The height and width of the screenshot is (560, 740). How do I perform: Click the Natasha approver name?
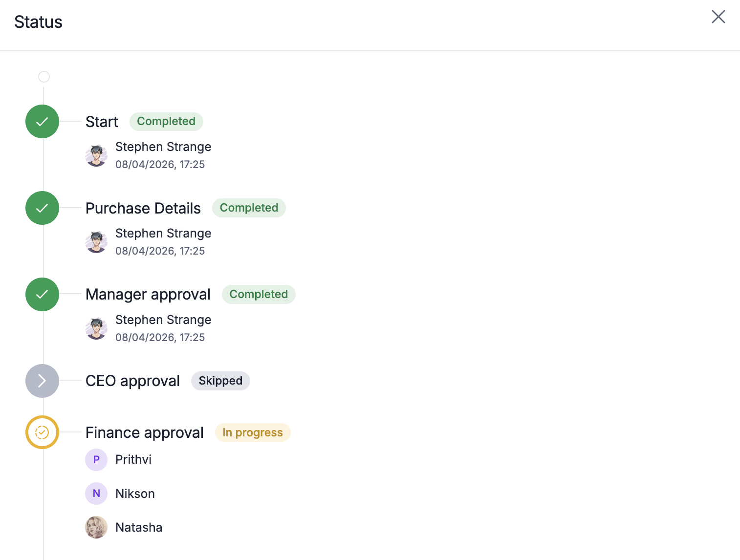click(x=139, y=528)
